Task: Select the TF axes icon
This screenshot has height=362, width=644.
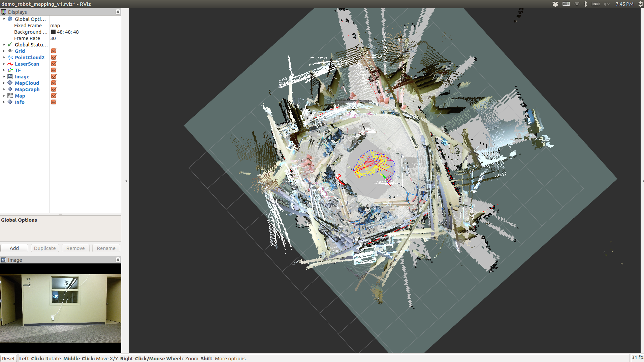Action: tap(10, 70)
